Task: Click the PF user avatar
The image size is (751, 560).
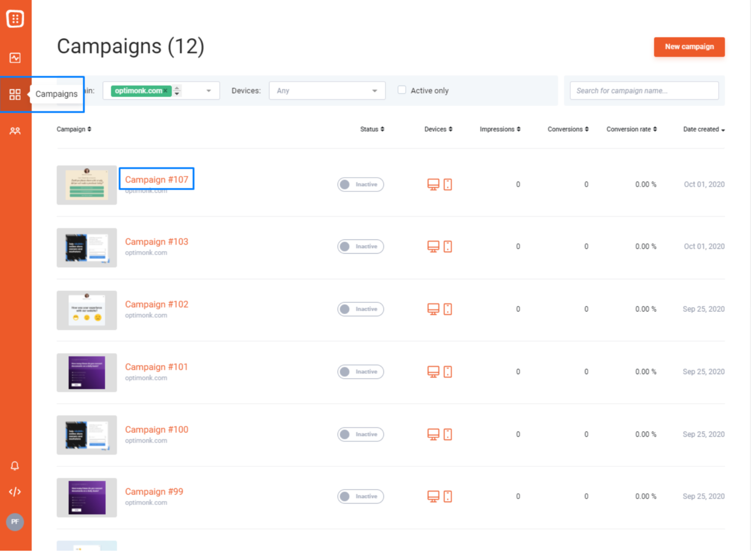Action: point(15,522)
